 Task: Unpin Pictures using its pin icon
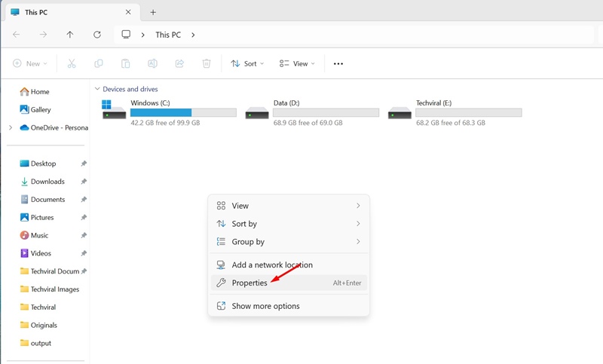[84, 217]
